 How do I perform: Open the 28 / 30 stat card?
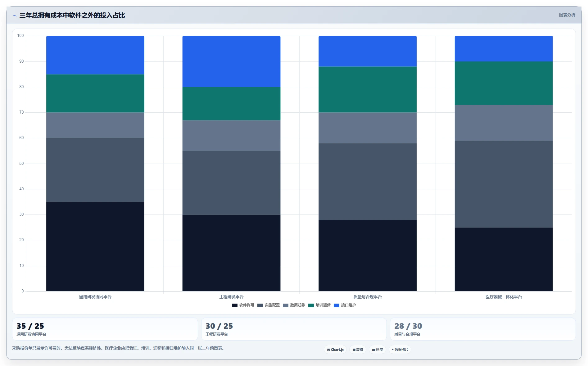[483, 329]
